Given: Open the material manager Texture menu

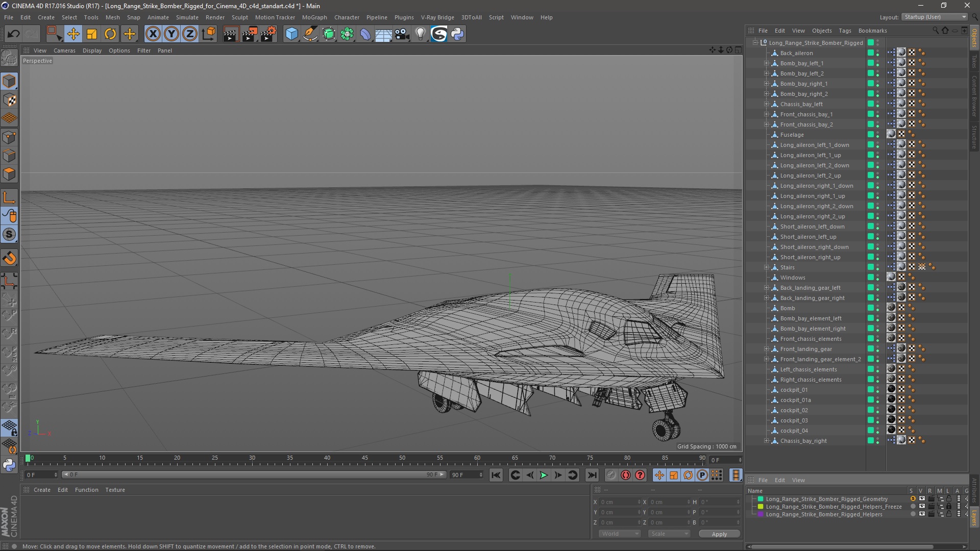Looking at the screenshot, I should [x=115, y=490].
